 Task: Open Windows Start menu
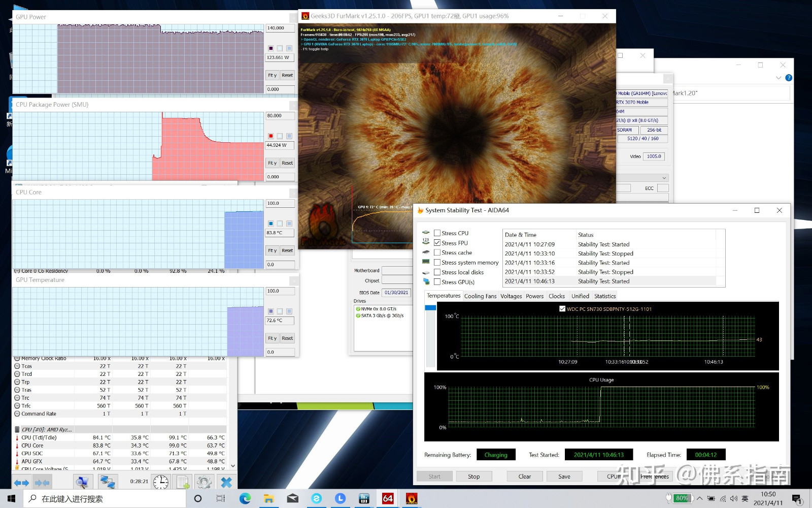pyautogui.click(x=11, y=499)
